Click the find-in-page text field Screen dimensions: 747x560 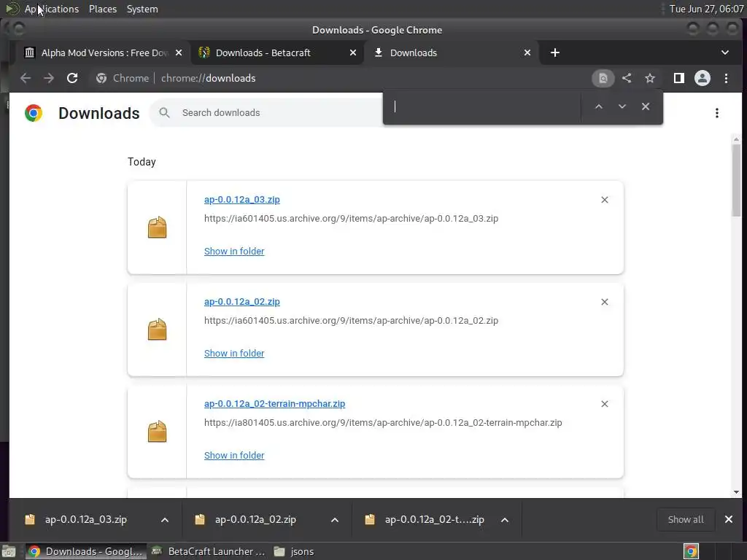pos(484,106)
